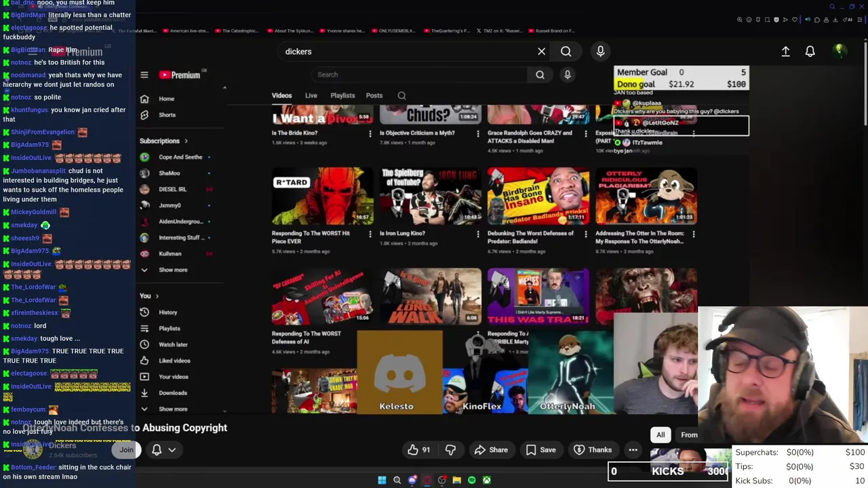Open the notifications bell in header

[x=810, y=52]
